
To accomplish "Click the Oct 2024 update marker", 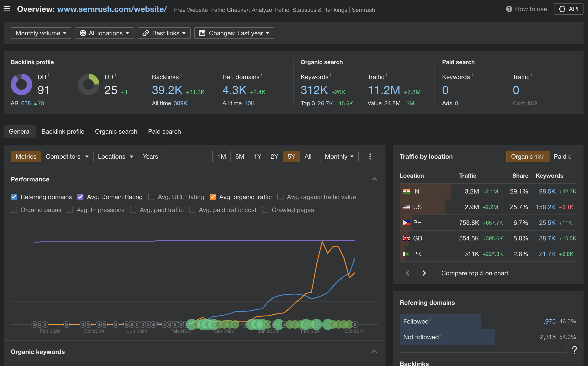I will [x=355, y=324].
